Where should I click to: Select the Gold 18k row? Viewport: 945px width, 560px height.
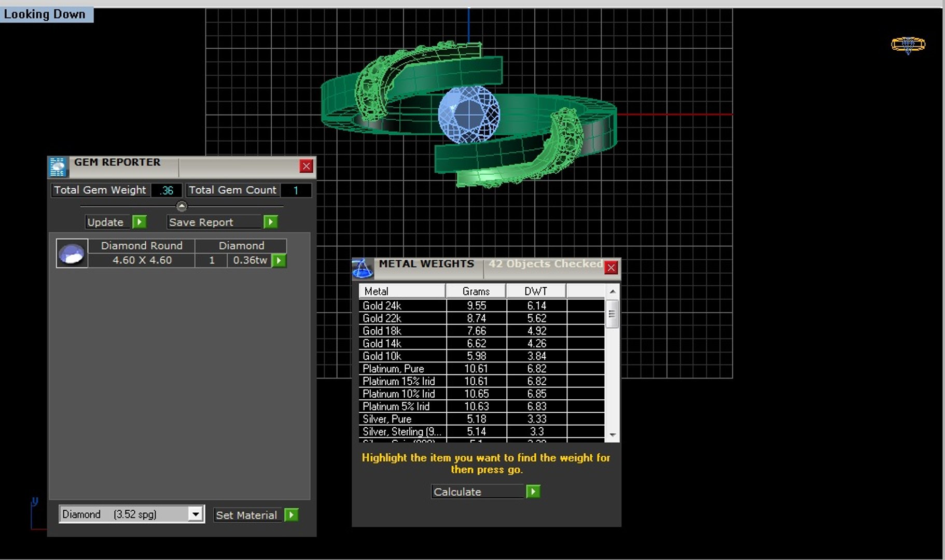(482, 331)
